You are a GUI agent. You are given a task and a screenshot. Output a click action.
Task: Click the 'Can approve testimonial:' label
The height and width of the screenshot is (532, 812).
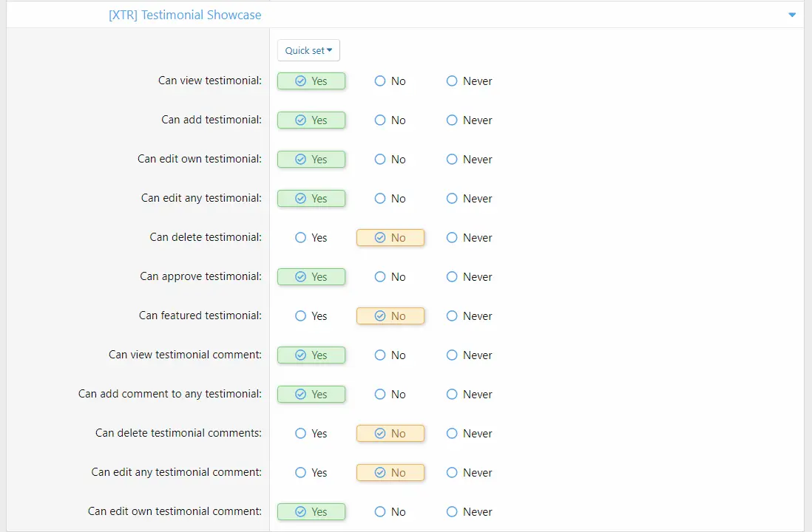point(201,276)
